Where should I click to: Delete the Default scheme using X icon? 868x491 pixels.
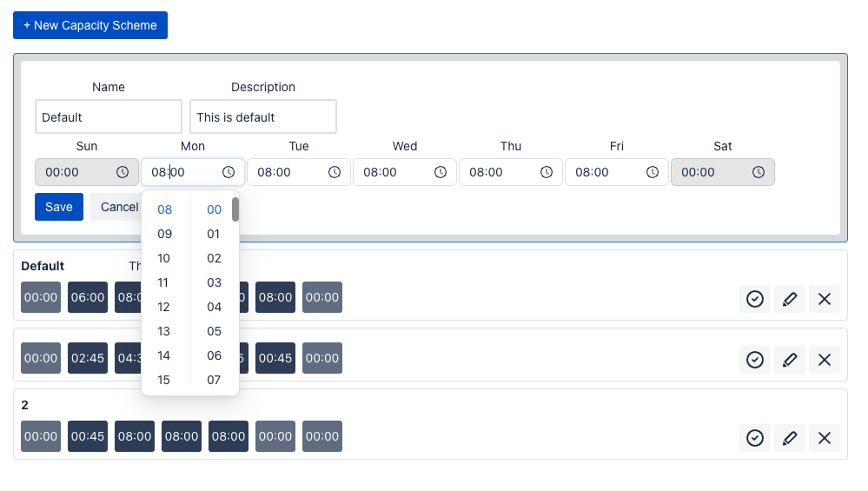[x=825, y=299]
